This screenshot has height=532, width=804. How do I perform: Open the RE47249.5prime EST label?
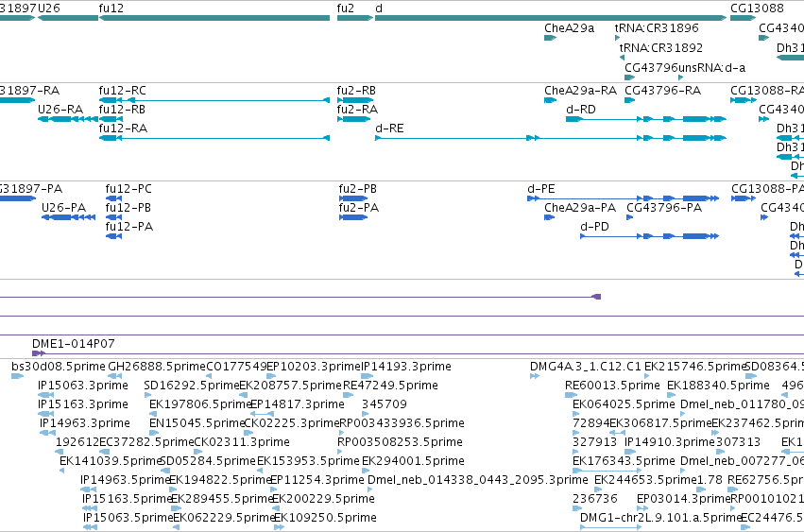coord(391,386)
